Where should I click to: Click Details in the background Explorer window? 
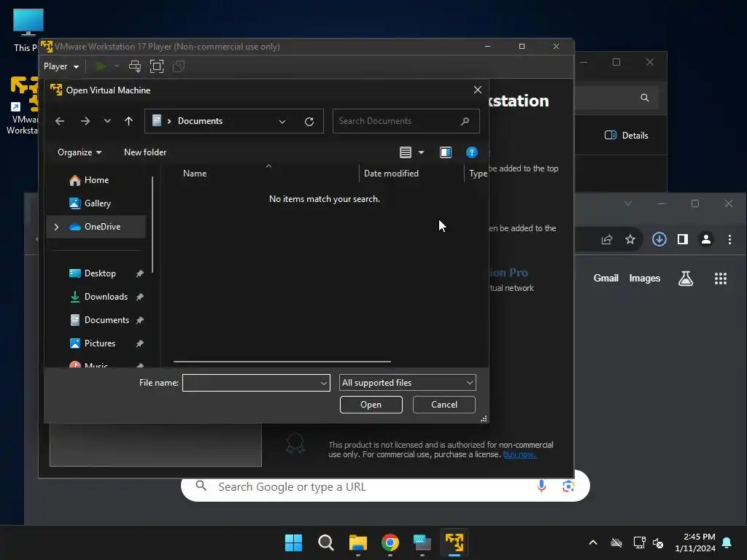tap(627, 135)
